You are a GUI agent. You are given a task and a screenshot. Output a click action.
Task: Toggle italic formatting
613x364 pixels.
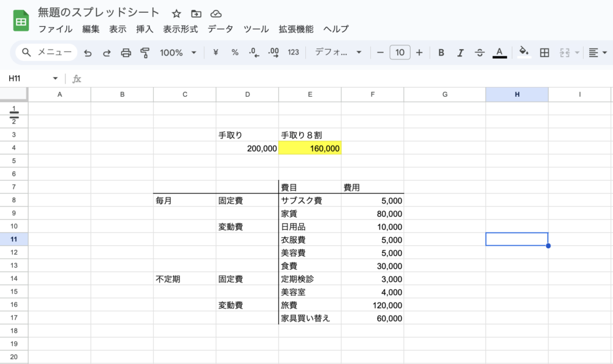click(x=460, y=53)
